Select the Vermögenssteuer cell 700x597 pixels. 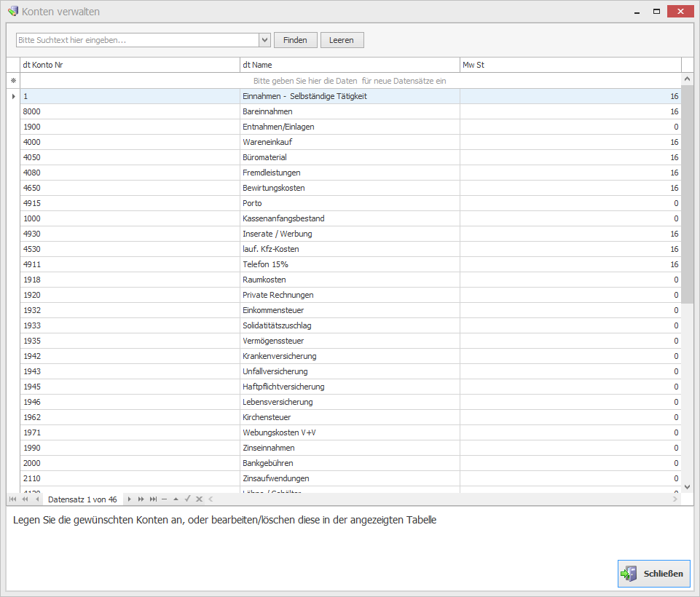pyautogui.click(x=350, y=341)
